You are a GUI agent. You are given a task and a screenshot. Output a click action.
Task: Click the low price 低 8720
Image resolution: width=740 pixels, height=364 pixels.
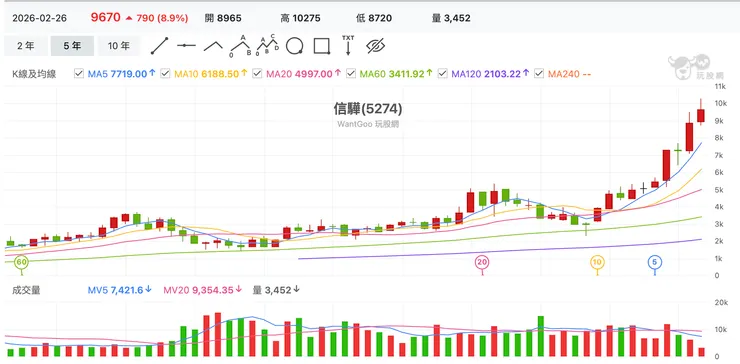click(374, 18)
